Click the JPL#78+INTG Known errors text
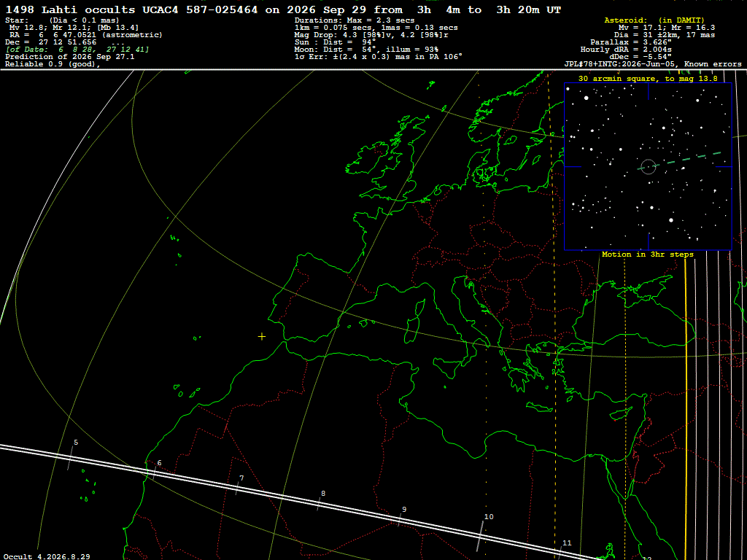This screenshot has width=747, height=560. tap(653, 64)
